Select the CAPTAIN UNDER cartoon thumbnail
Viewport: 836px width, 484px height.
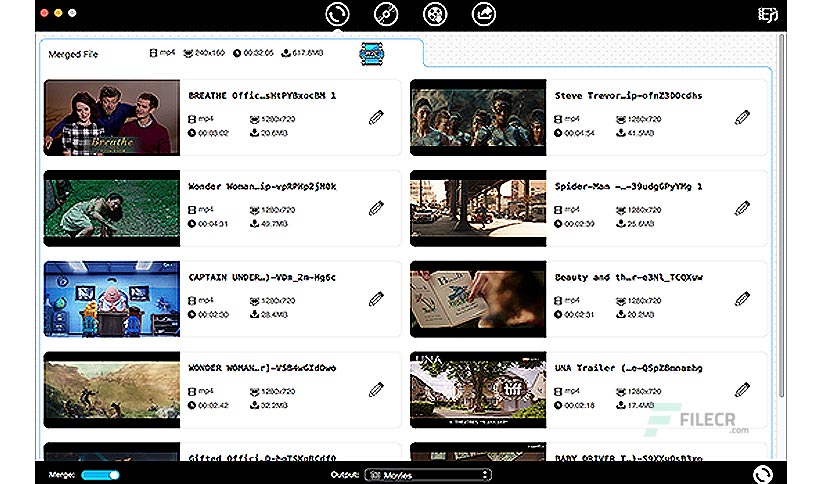(112, 299)
